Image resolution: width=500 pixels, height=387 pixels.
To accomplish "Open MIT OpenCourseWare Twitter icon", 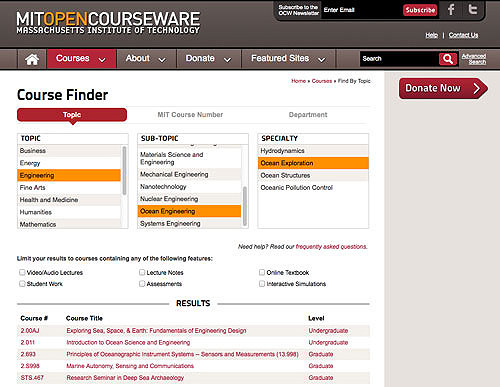I will [x=472, y=10].
